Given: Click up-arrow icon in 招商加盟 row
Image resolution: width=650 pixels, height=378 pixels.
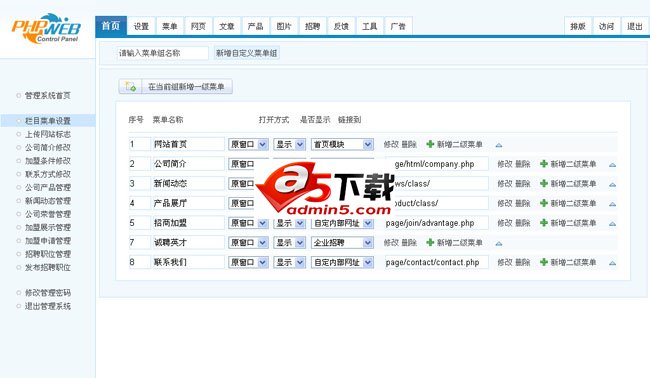Looking at the screenshot, I should coord(612,224).
